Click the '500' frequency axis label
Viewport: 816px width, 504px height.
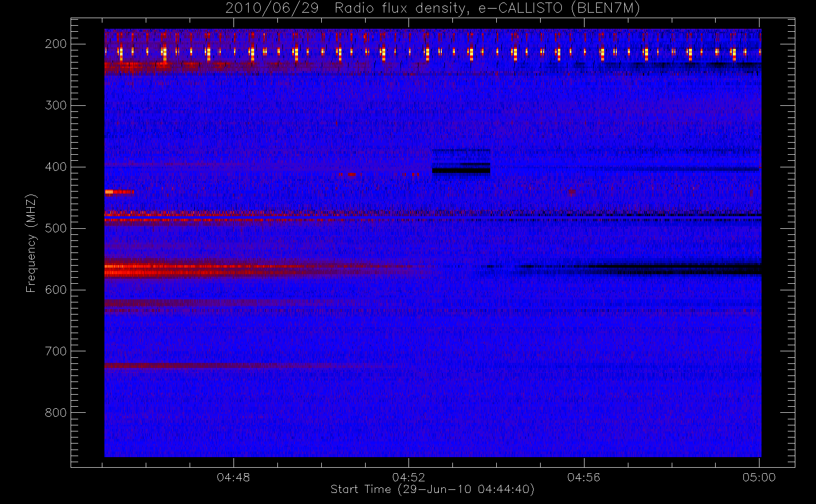(56, 228)
